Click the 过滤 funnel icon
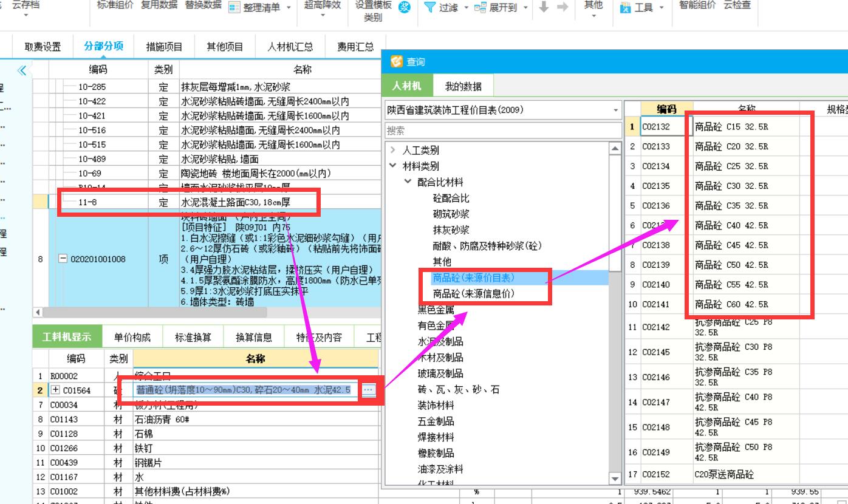 click(429, 7)
